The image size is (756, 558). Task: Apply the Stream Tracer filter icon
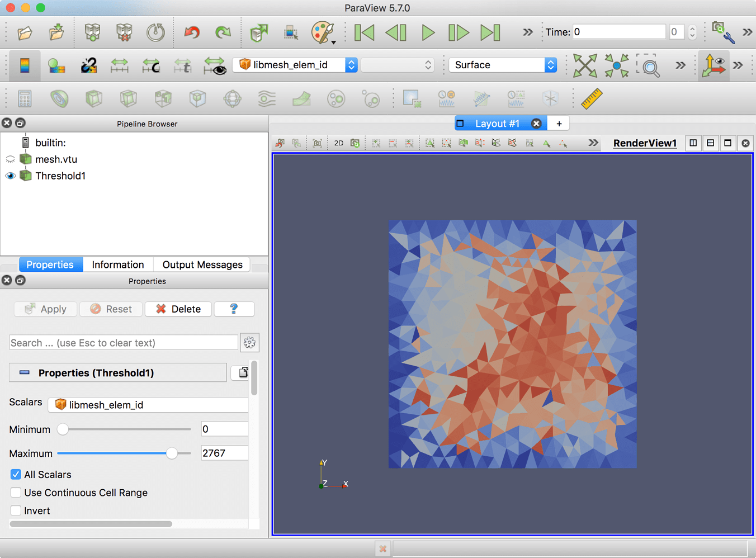[x=267, y=99]
